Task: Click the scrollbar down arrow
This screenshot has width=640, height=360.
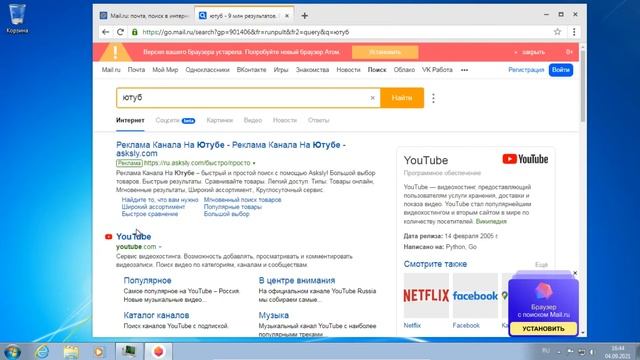Action: [x=582, y=333]
